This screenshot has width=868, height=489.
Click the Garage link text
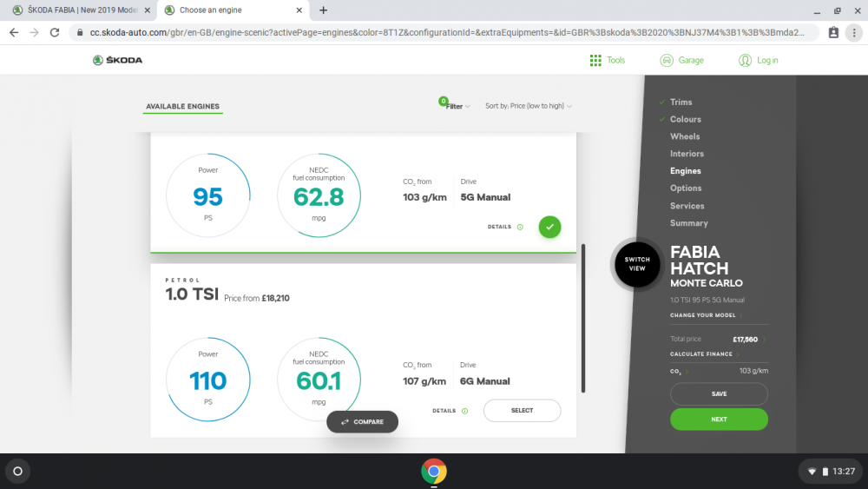tap(691, 60)
